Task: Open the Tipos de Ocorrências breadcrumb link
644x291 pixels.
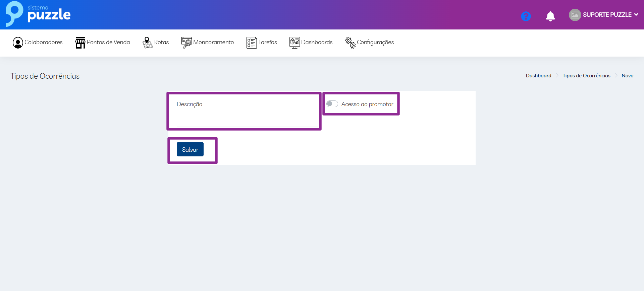Action: tap(586, 76)
